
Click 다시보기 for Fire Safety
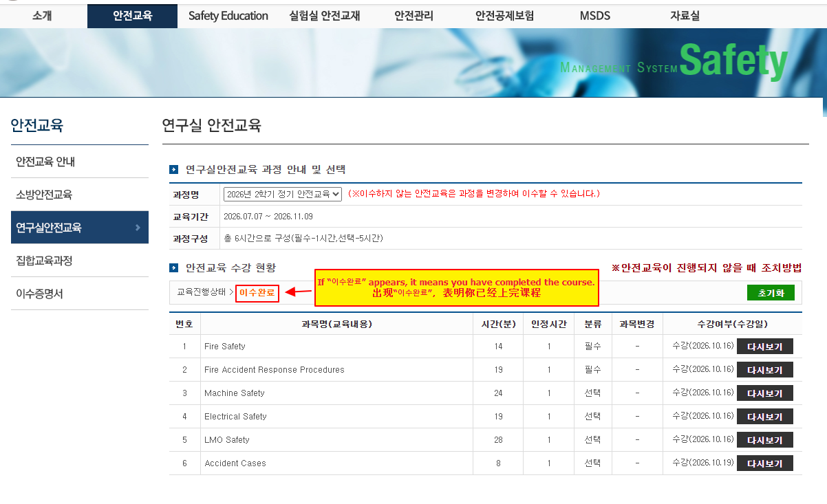pyautogui.click(x=765, y=347)
